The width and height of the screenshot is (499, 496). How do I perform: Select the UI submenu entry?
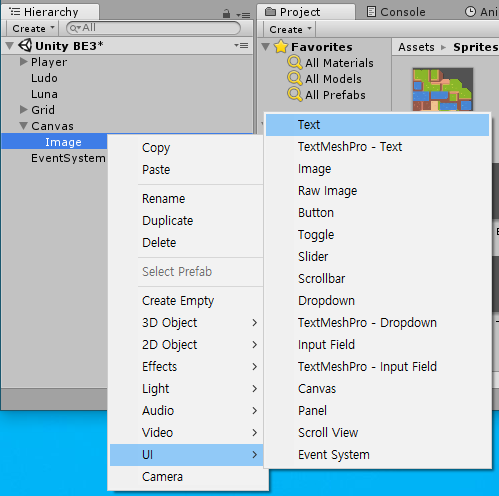click(x=186, y=455)
